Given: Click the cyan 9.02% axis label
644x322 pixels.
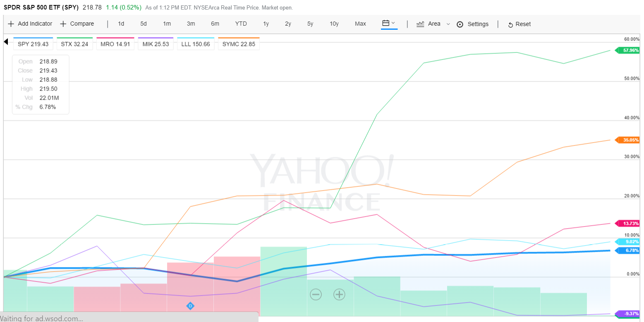Looking at the screenshot, I should point(627,242).
